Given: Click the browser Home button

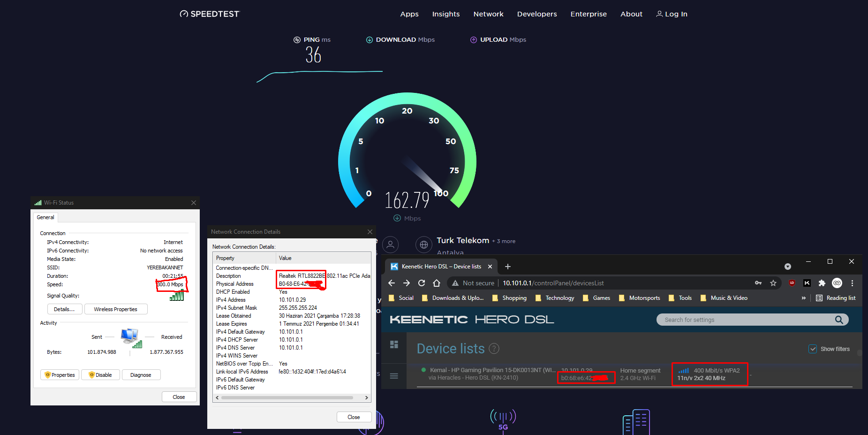Looking at the screenshot, I should click(x=437, y=283).
